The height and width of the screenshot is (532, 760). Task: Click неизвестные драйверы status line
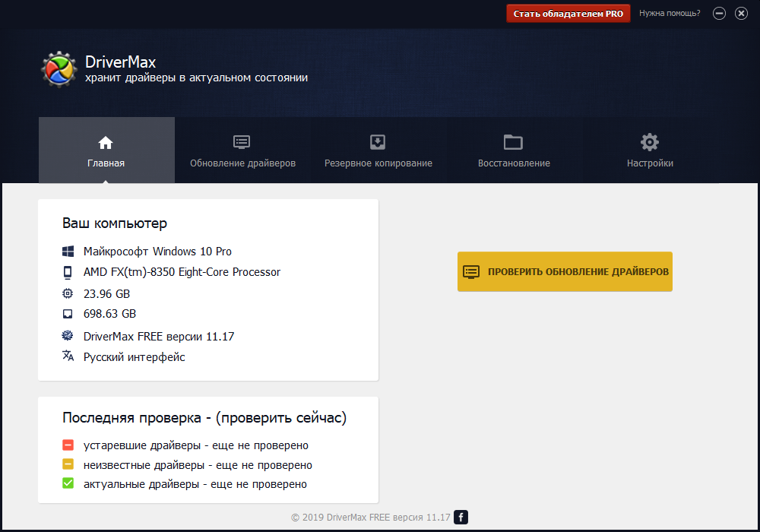(x=198, y=465)
